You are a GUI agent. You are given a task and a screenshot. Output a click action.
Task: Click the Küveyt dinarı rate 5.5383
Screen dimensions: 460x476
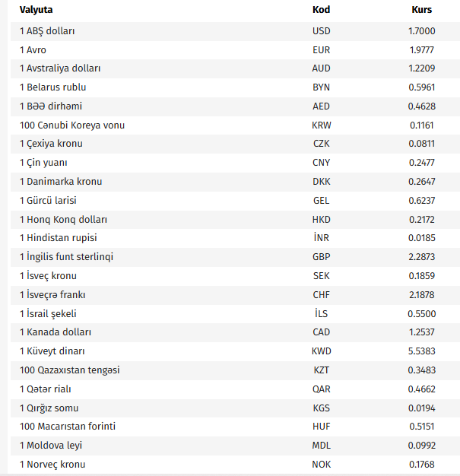pyautogui.click(x=421, y=351)
